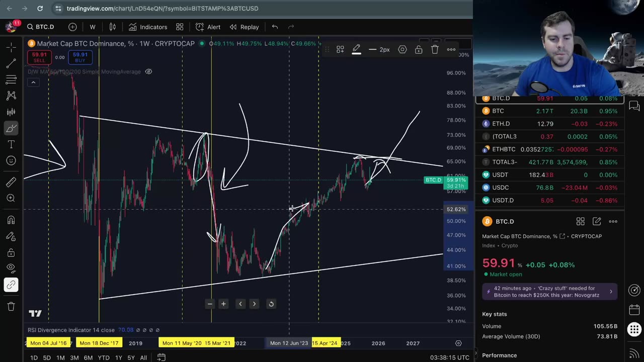Add a symbol to compare with plus icon
The width and height of the screenshot is (644, 362).
tap(72, 27)
